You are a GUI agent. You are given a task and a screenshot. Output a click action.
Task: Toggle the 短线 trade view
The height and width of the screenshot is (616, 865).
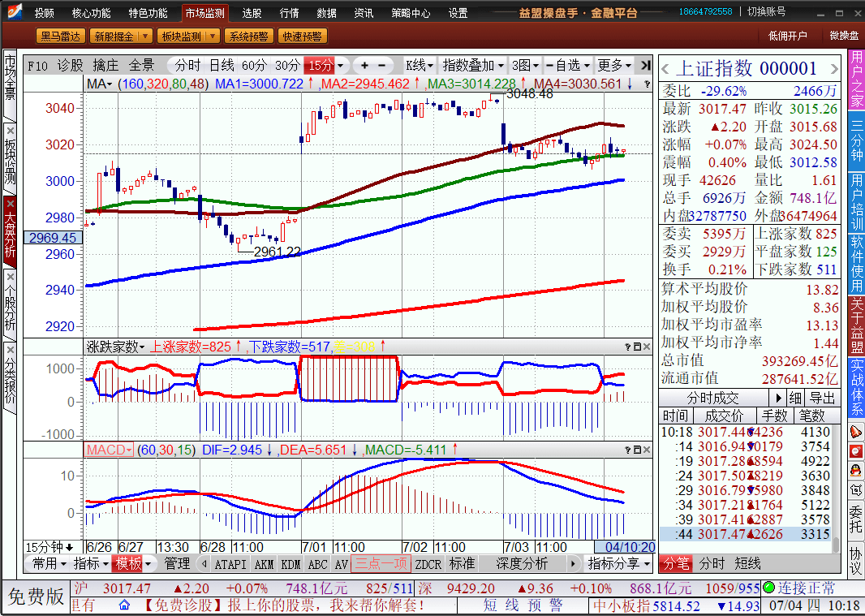[x=747, y=563]
